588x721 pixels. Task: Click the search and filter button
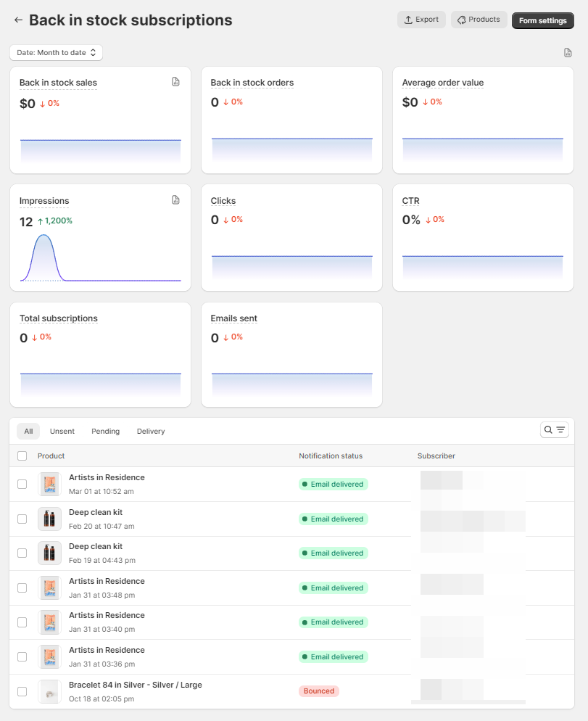point(555,430)
